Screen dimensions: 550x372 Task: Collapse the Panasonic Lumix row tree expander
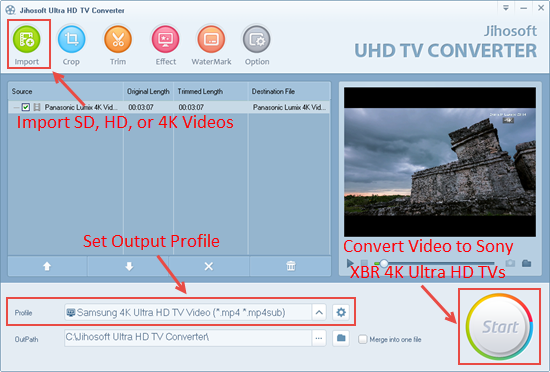[x=16, y=107]
